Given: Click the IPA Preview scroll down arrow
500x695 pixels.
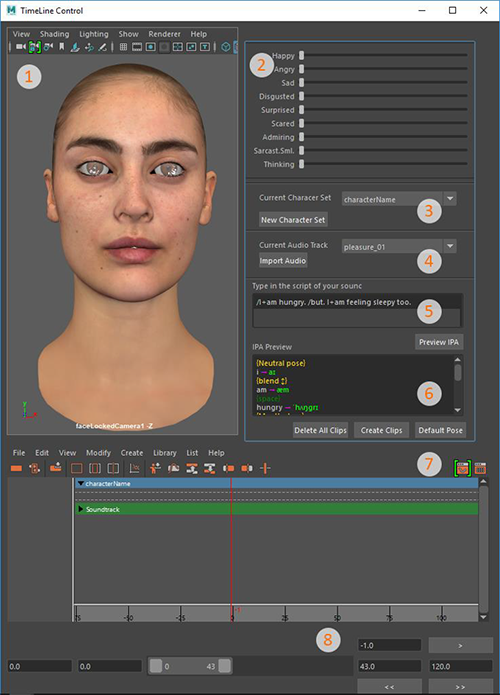Looking at the screenshot, I should tap(458, 410).
